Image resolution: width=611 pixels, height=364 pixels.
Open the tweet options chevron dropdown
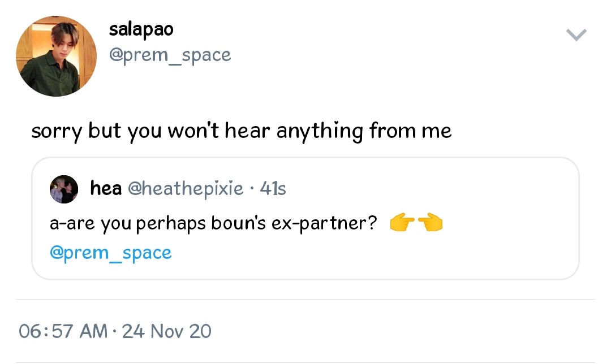pyautogui.click(x=576, y=35)
